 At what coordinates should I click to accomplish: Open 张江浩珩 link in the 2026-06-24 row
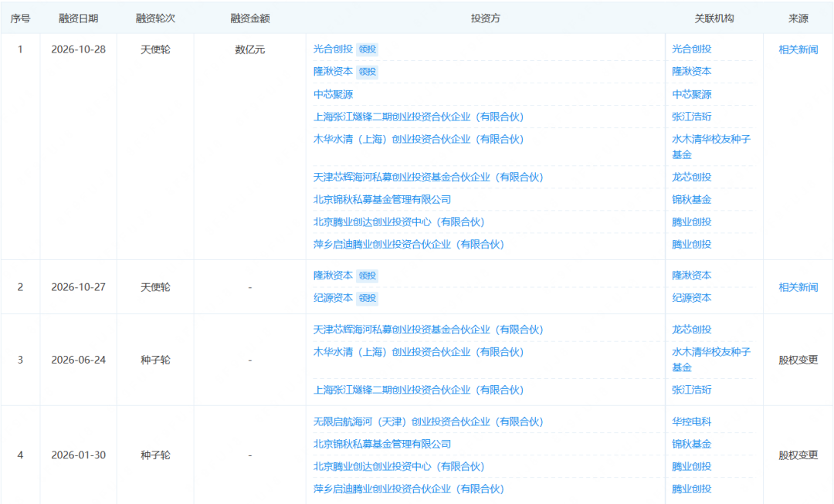coord(691,390)
